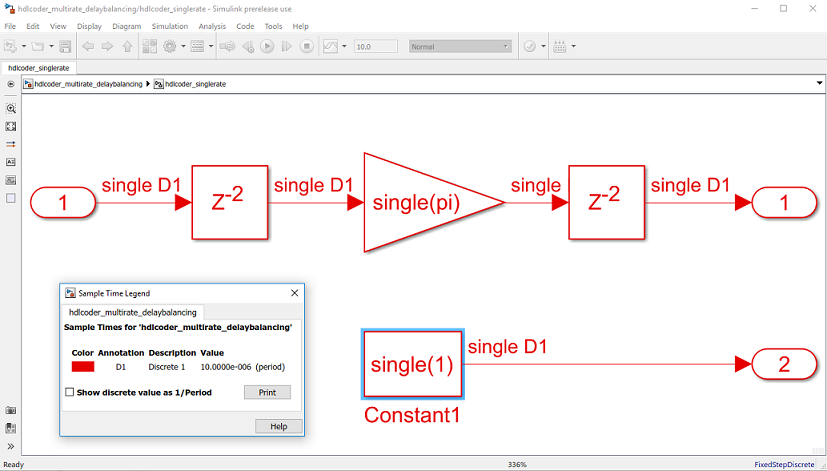Click the Help button in Sample Time Legend
Screen dimensions: 827x471
tap(278, 426)
